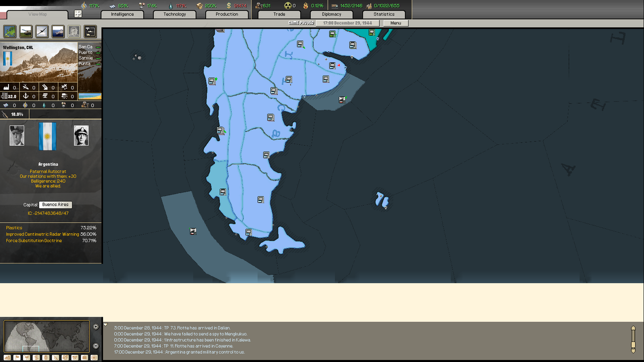Select the area map mode icon
644x362 pixels.
[x=75, y=357]
